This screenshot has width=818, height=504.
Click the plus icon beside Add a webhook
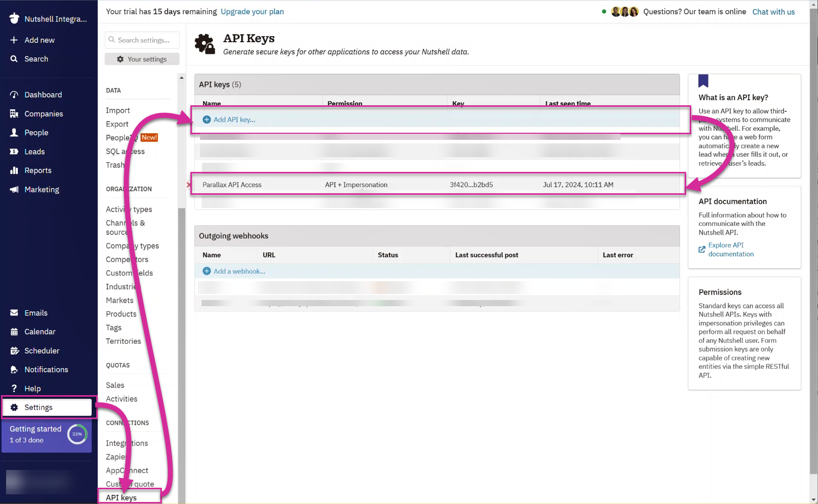coord(207,271)
